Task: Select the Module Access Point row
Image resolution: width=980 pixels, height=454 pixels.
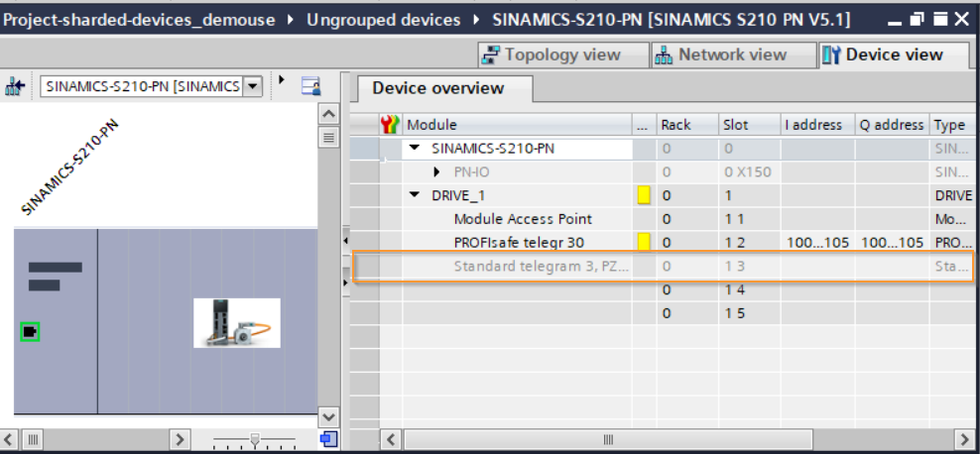Action: [662, 219]
